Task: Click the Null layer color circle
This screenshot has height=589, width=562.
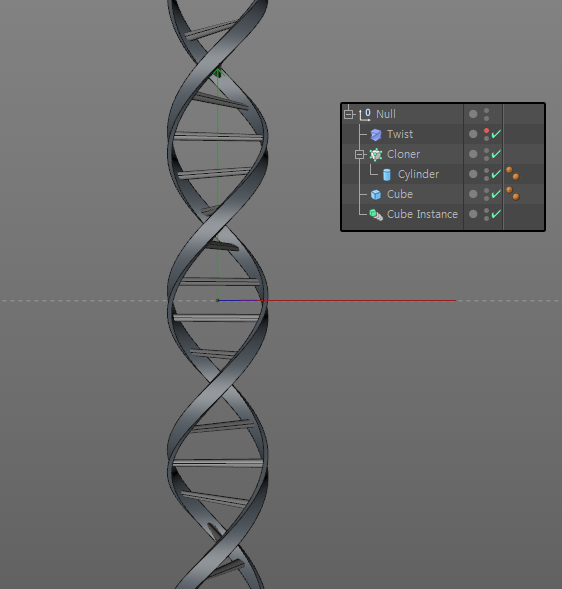Action: point(473,114)
